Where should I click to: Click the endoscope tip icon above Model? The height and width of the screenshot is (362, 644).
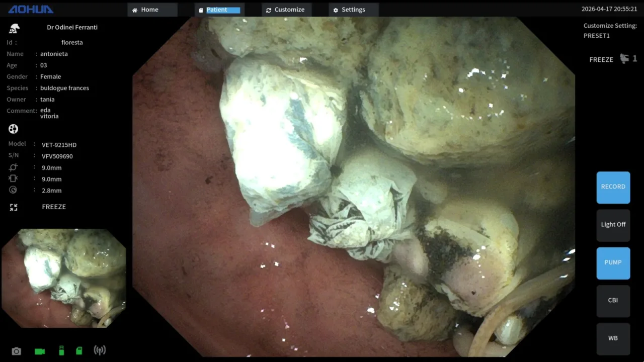pyautogui.click(x=14, y=129)
